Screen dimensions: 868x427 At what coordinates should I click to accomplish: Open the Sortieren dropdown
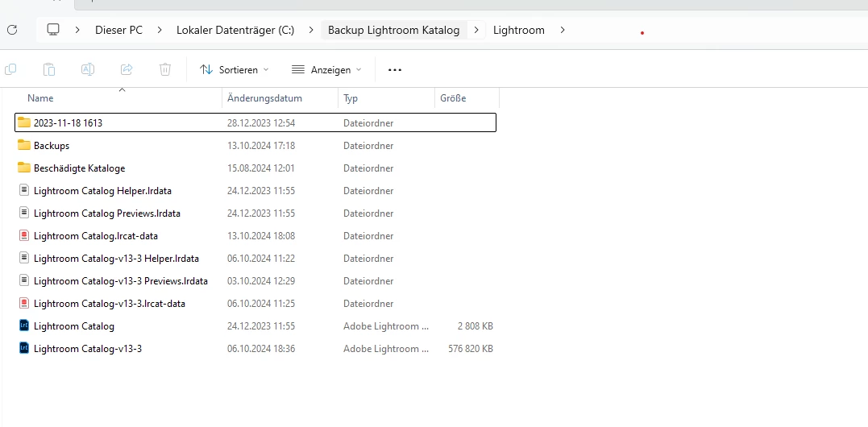click(235, 70)
